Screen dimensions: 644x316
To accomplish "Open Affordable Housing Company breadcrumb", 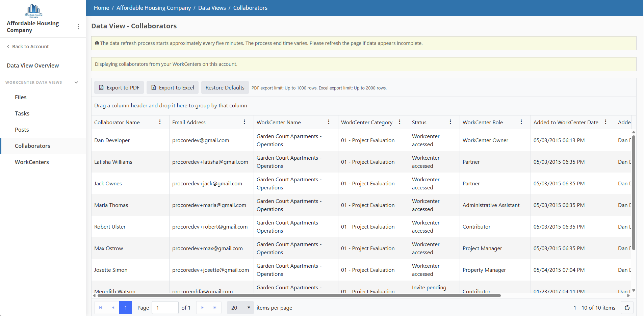I will 154,8.
